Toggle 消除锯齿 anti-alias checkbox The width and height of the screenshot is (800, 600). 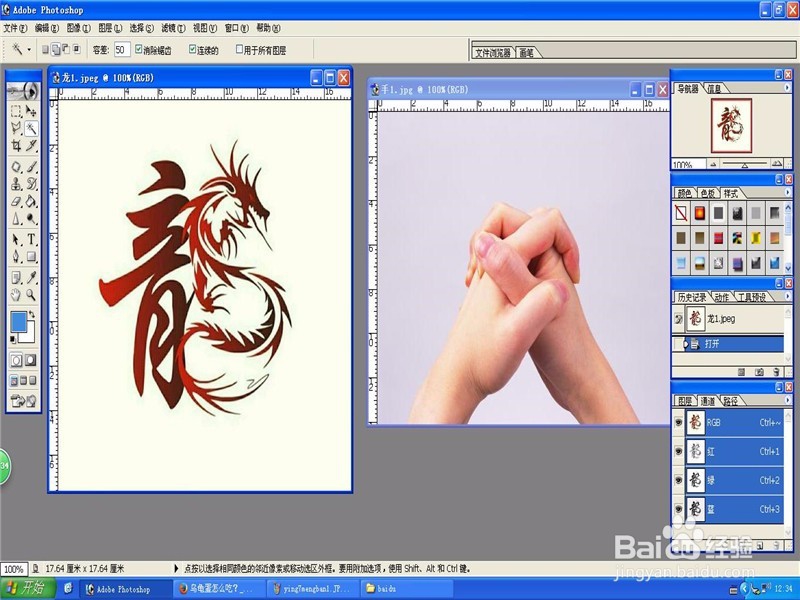tap(138, 49)
